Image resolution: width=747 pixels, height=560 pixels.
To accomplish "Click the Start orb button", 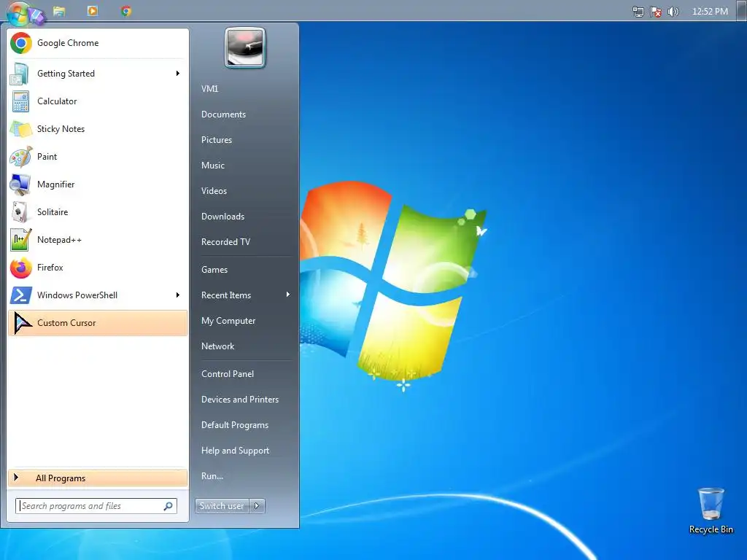I will (x=19, y=12).
